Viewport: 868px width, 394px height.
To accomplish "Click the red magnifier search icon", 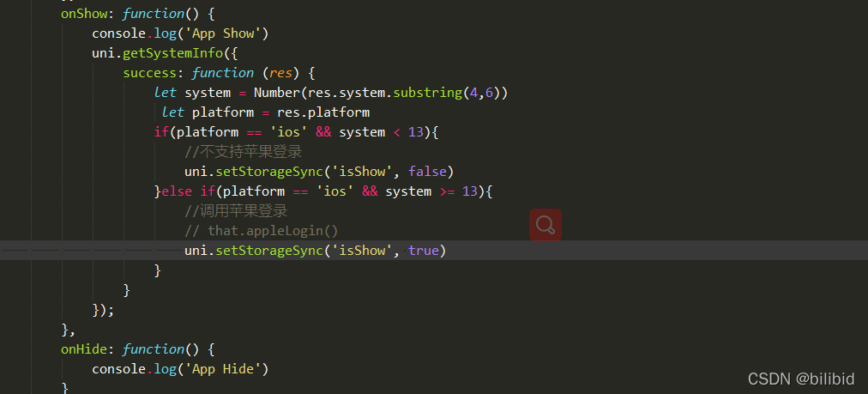I will tap(546, 224).
